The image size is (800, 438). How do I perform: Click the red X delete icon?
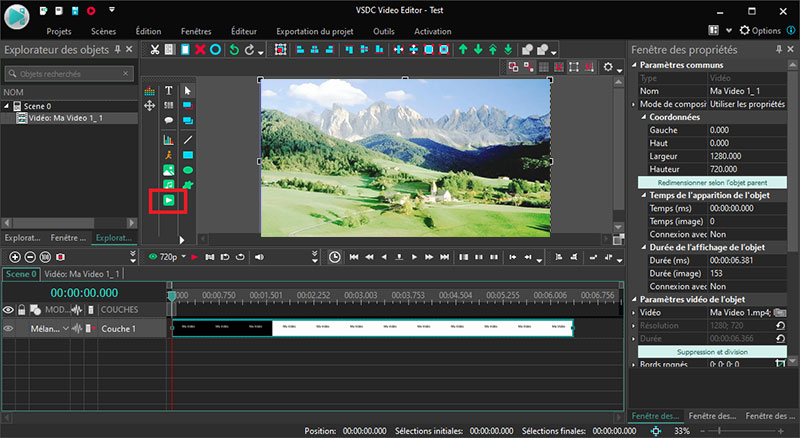pyautogui.click(x=200, y=50)
